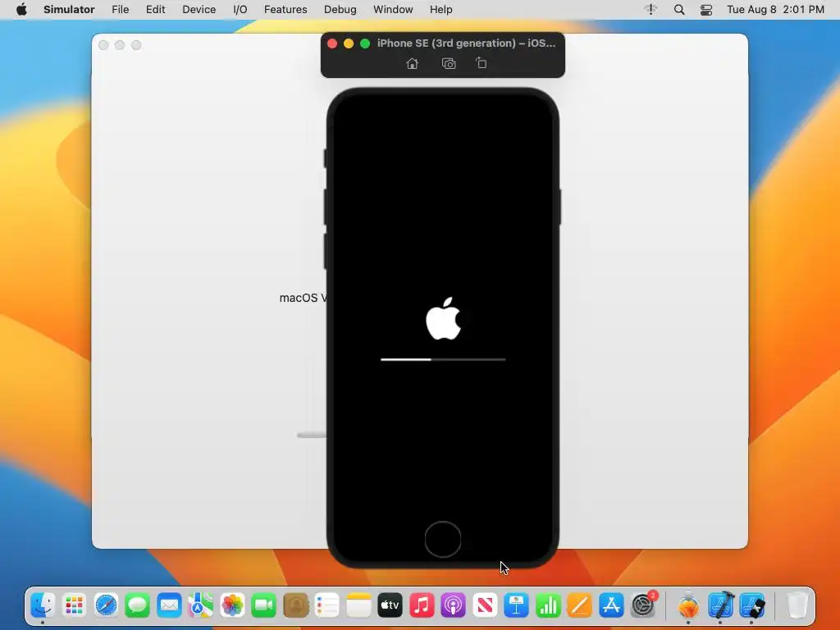Open the App Store from the Dock
This screenshot has height=630, width=840.
coord(611,605)
